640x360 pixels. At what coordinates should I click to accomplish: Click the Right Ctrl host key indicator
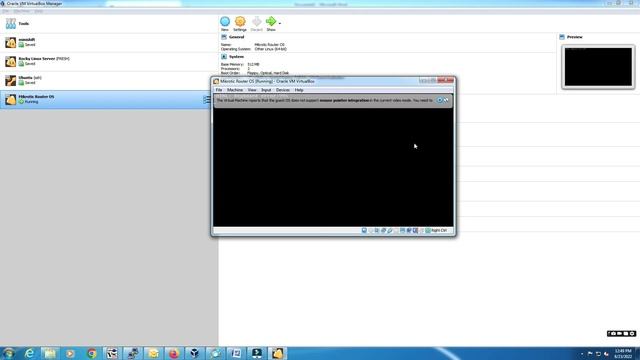point(439,231)
